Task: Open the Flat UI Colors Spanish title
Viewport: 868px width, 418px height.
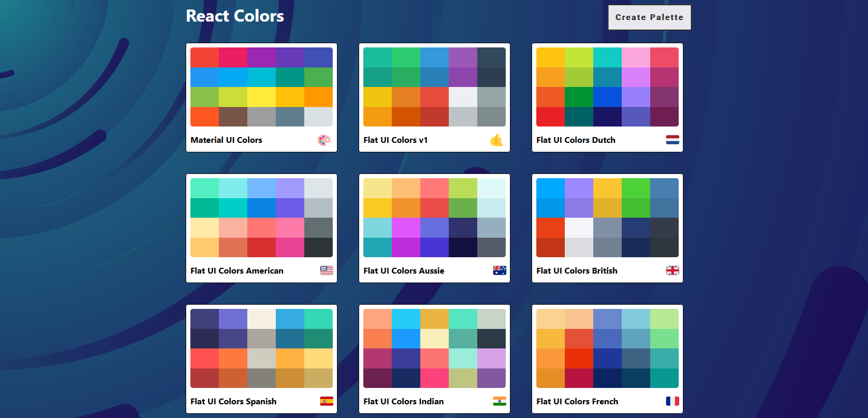Action: click(234, 402)
